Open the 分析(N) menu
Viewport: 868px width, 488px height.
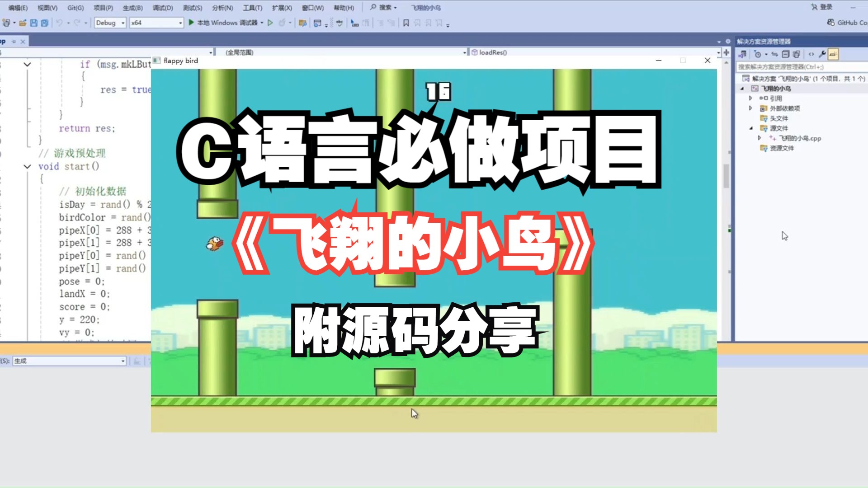point(222,8)
